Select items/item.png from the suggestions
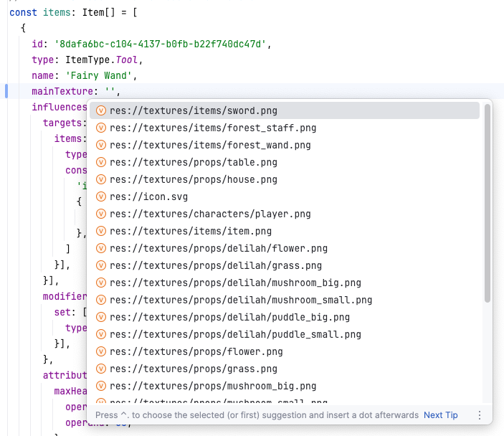The image size is (504, 436). pos(190,232)
